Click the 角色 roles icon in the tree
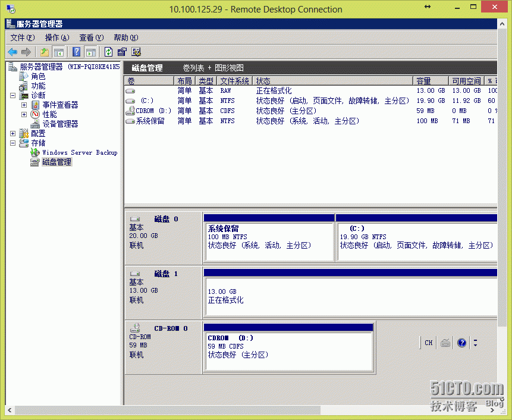This screenshot has width=512, height=420. click(x=24, y=76)
